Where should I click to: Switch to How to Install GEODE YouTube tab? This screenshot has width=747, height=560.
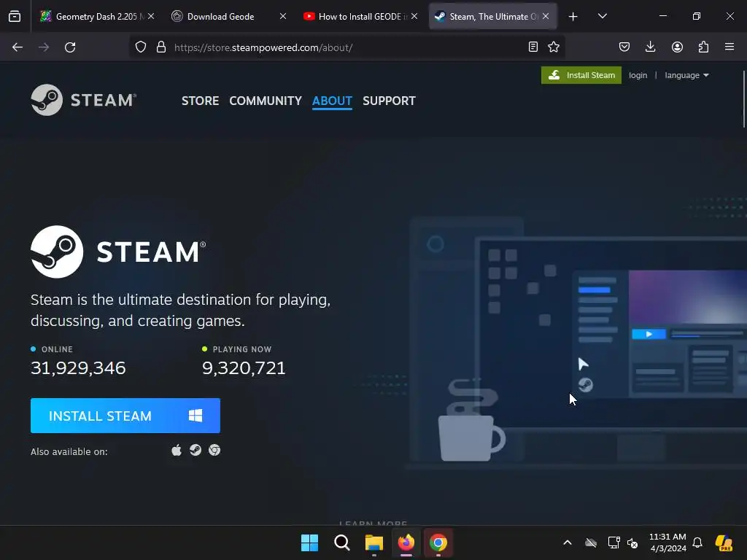pos(360,16)
